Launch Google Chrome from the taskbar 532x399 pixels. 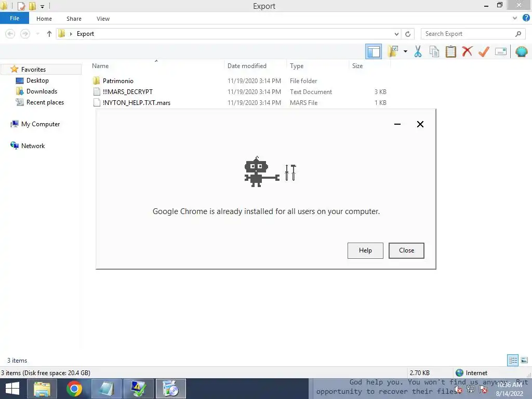(x=74, y=389)
